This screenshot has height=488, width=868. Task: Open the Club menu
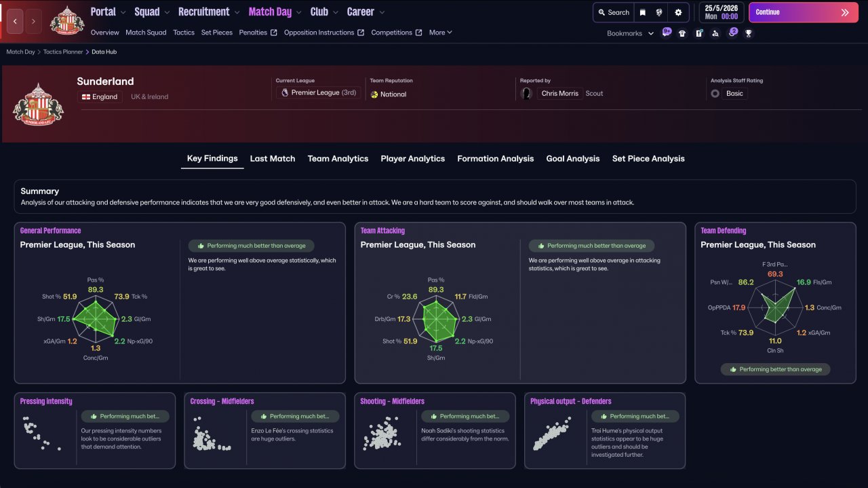(324, 12)
